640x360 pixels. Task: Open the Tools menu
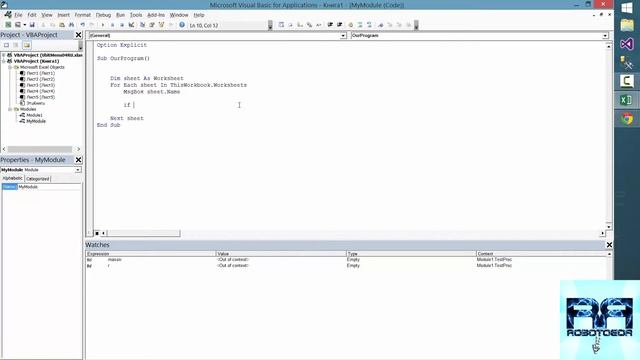(x=136, y=15)
